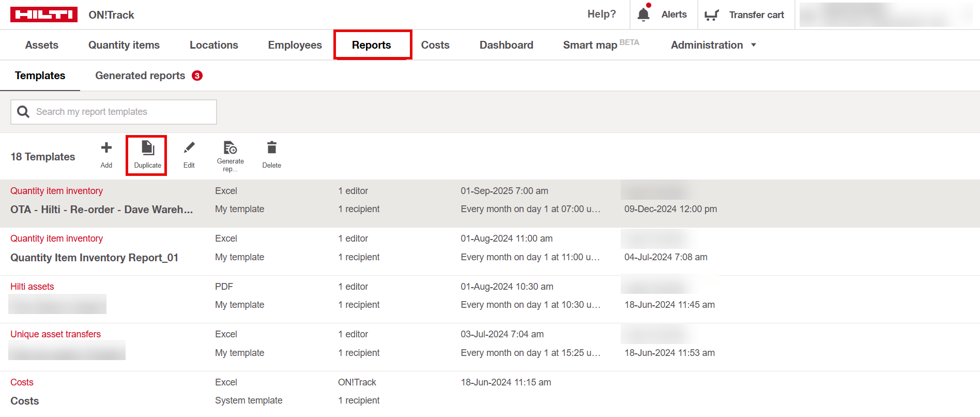This screenshot has width=980, height=417.
Task: Open the Assets menu item
Action: coord(42,45)
